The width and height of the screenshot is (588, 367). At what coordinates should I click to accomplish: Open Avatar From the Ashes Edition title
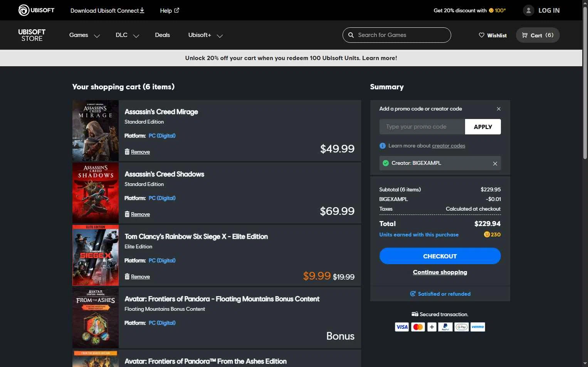(x=205, y=361)
